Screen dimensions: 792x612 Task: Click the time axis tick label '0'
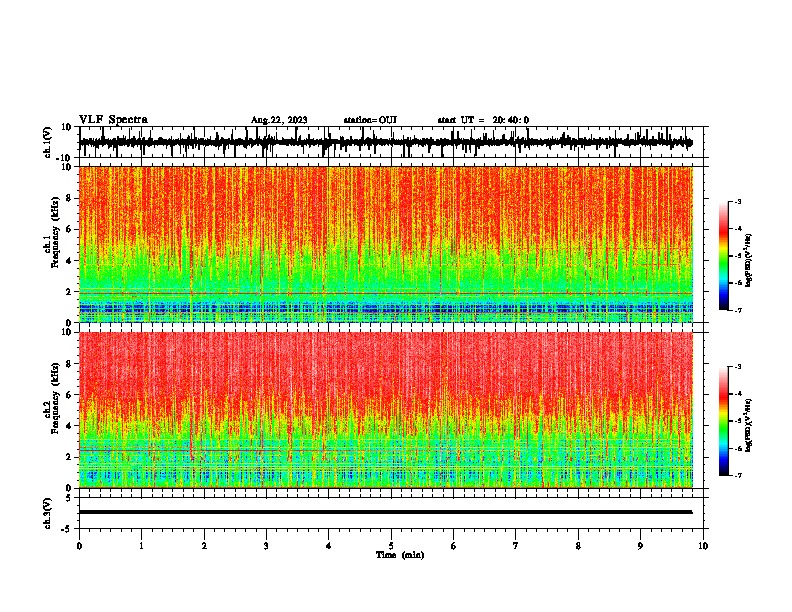click(x=79, y=546)
